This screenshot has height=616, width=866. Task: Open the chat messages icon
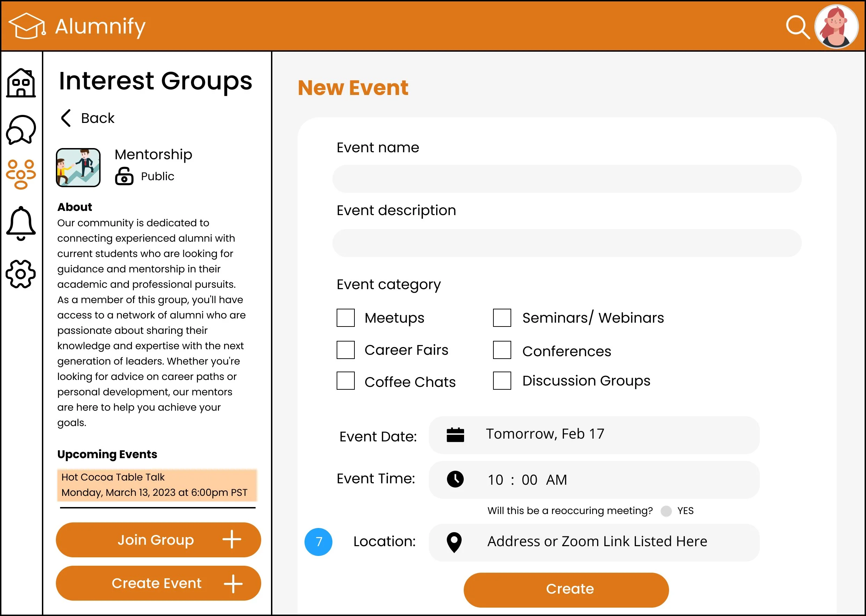(x=21, y=130)
